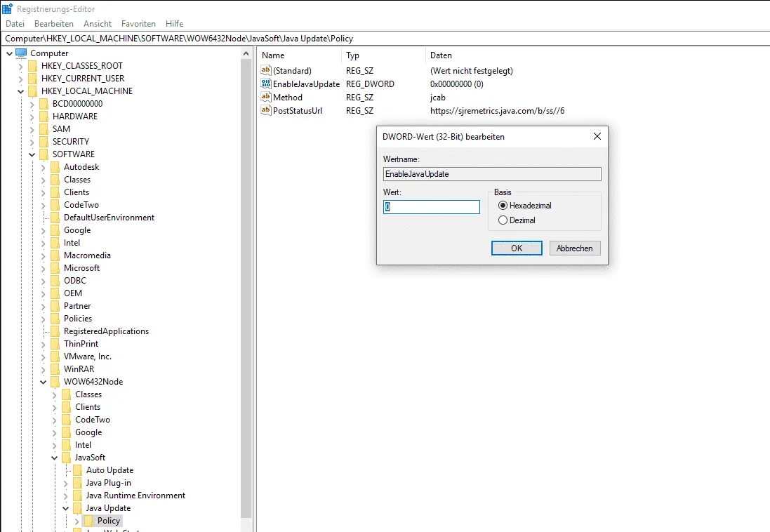Collapse the WOW6432Node key
The image size is (770, 532).
(x=43, y=382)
